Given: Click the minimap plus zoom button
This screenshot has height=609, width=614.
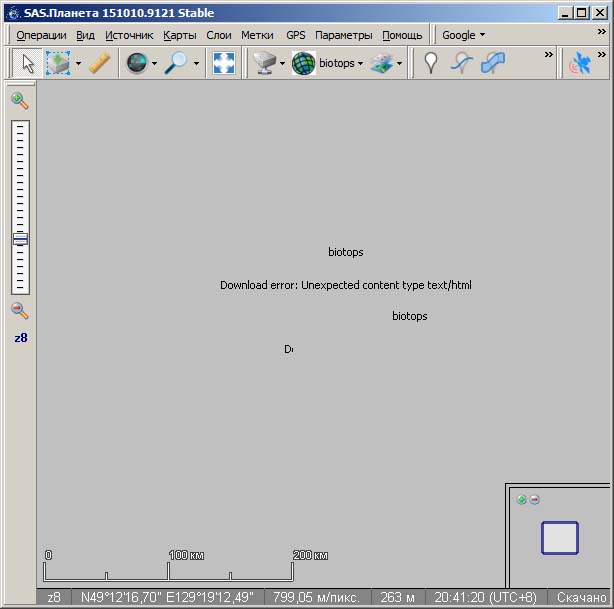Looking at the screenshot, I should (521, 500).
